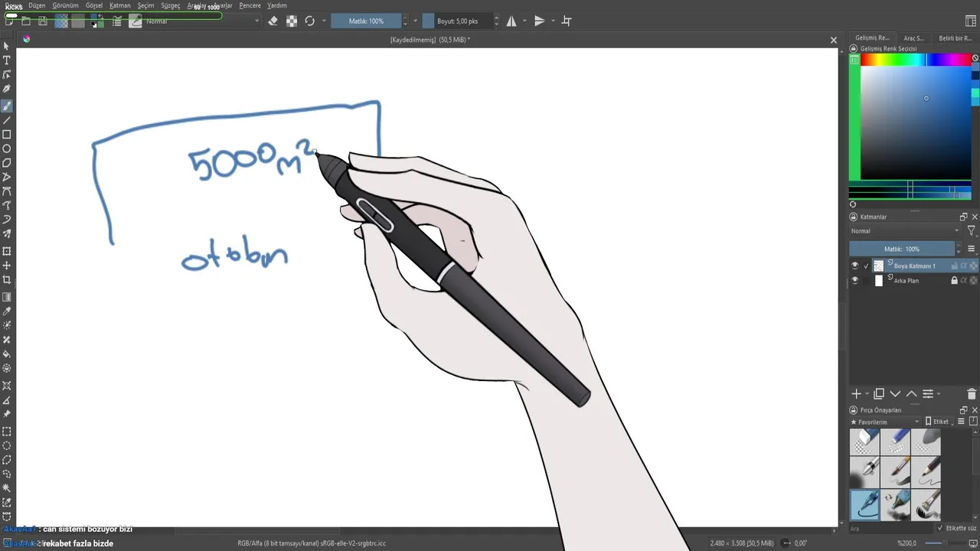This screenshot has width=980, height=551.
Task: Click the Save document icon
Action: 43,21
